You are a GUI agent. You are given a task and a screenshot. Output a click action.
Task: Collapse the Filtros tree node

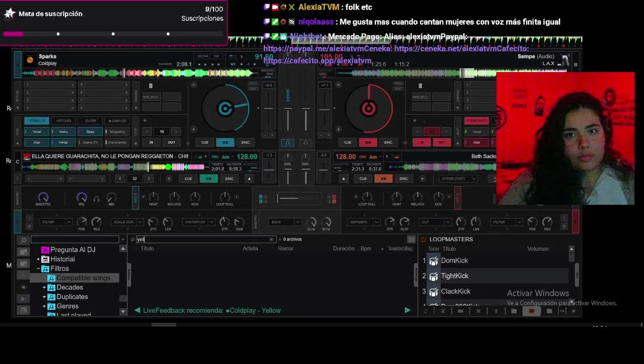(38, 268)
